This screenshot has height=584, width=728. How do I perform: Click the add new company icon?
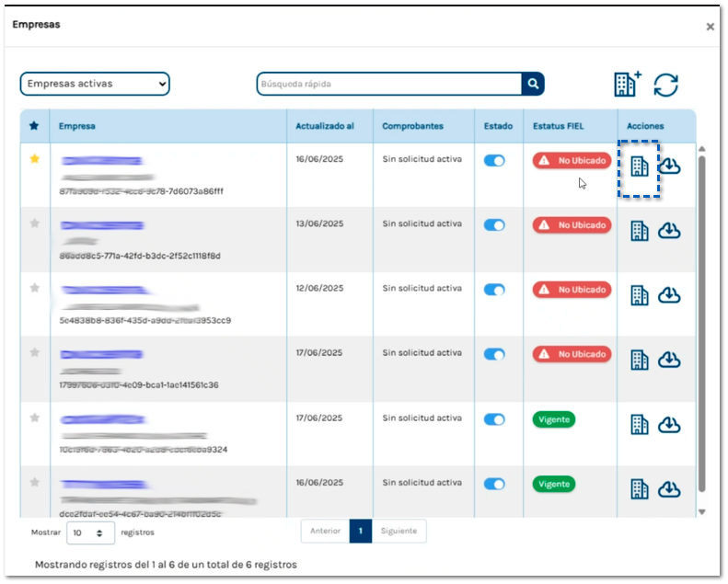pos(628,84)
